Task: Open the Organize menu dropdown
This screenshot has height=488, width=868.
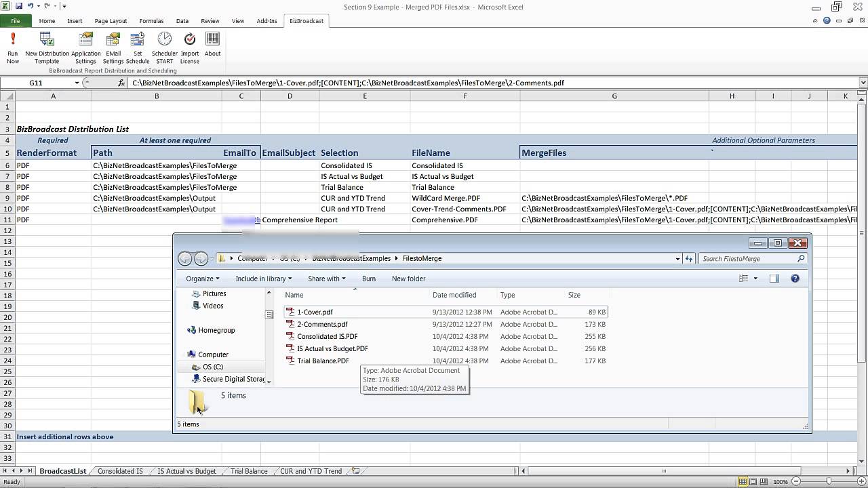Action: point(202,279)
